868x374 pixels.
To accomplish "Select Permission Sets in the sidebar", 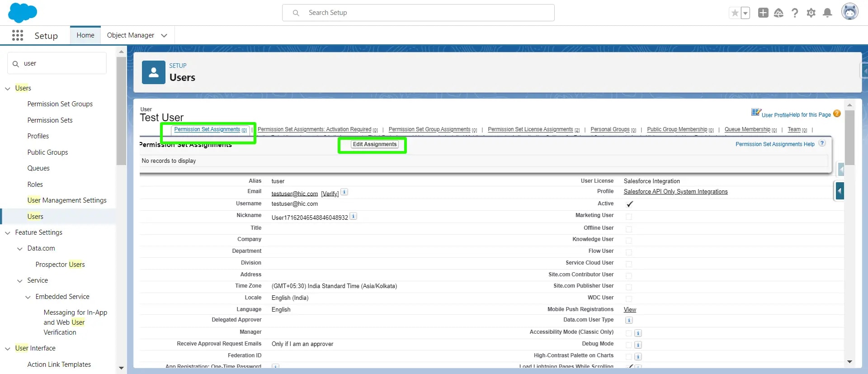I will (x=50, y=120).
